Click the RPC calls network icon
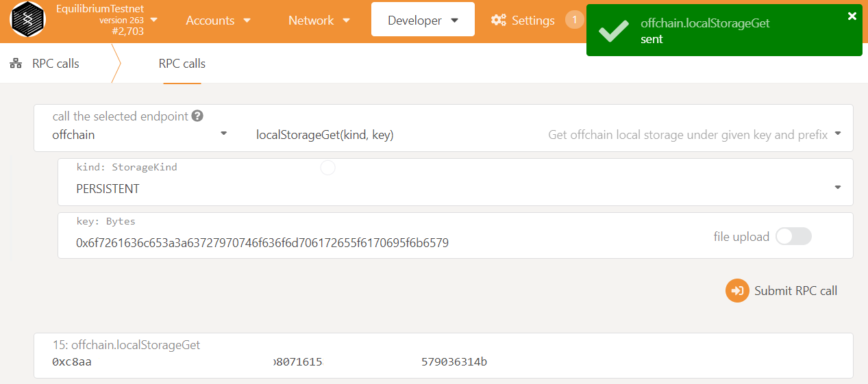Screen dimensions: 868x384 click(x=16, y=64)
